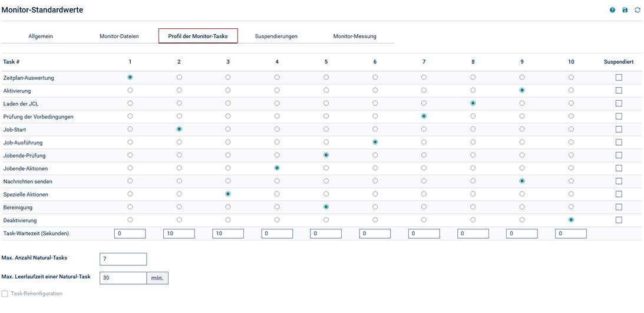644x313 pixels.
Task: Select task 5 for Jobende-Prüfung
Action: (x=326, y=155)
